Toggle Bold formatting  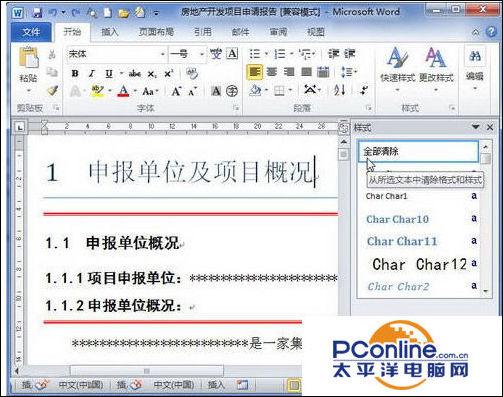(x=75, y=73)
